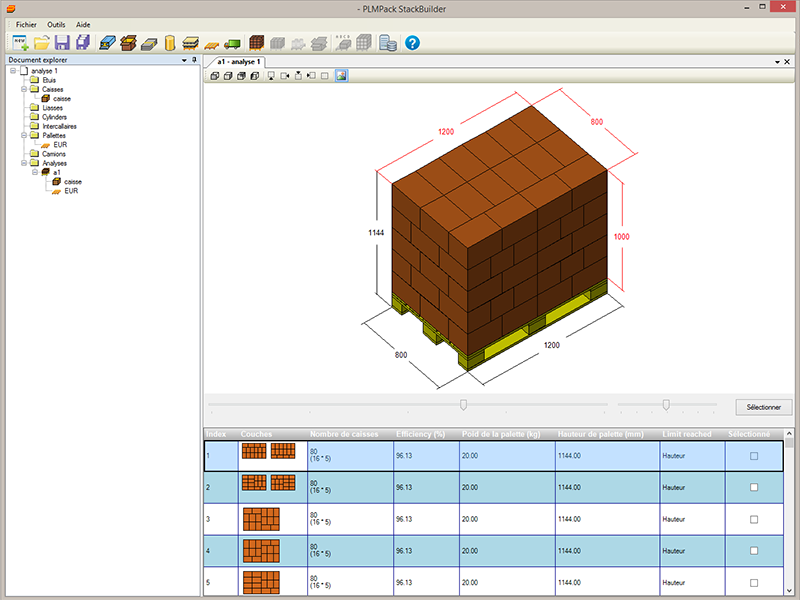
Task: Switch to the a1 - analyse 1 tab
Action: [238, 62]
